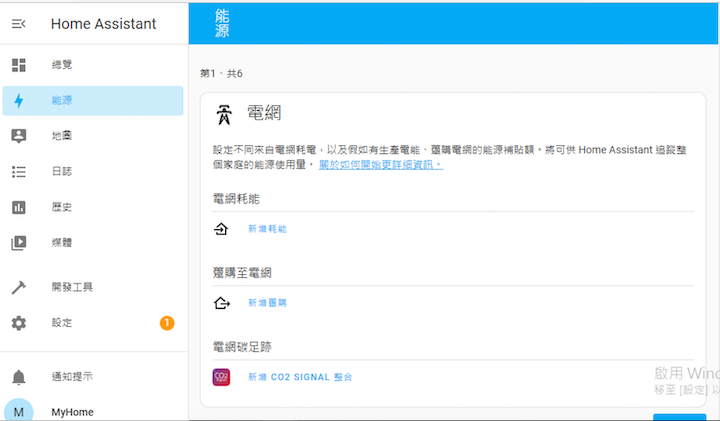Select 能源 sidebar menu item
720x421 pixels.
pos(93,101)
